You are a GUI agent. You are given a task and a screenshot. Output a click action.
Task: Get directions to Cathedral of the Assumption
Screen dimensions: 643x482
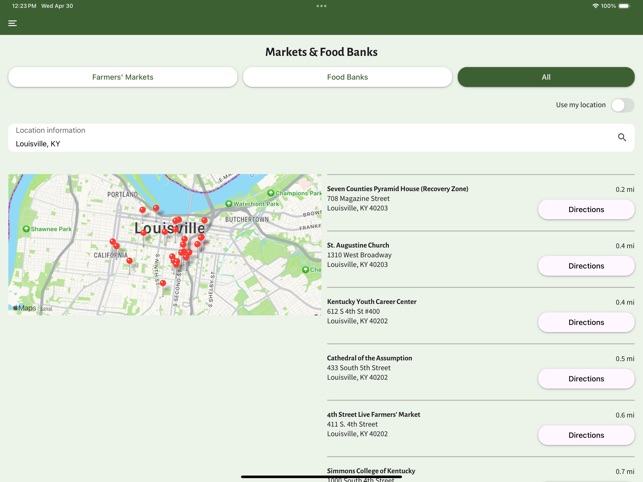tap(586, 379)
